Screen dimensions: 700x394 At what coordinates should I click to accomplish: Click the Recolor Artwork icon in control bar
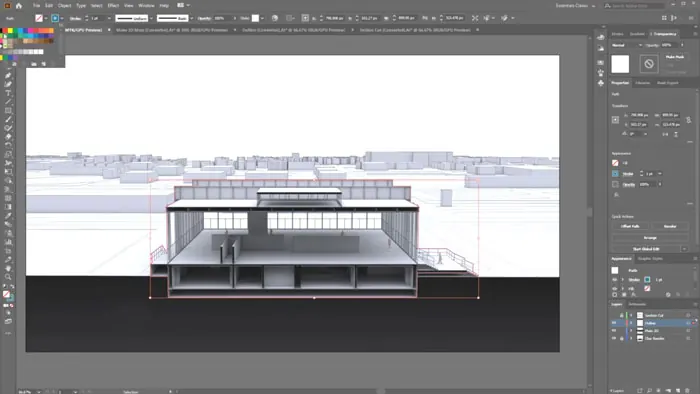click(275, 18)
